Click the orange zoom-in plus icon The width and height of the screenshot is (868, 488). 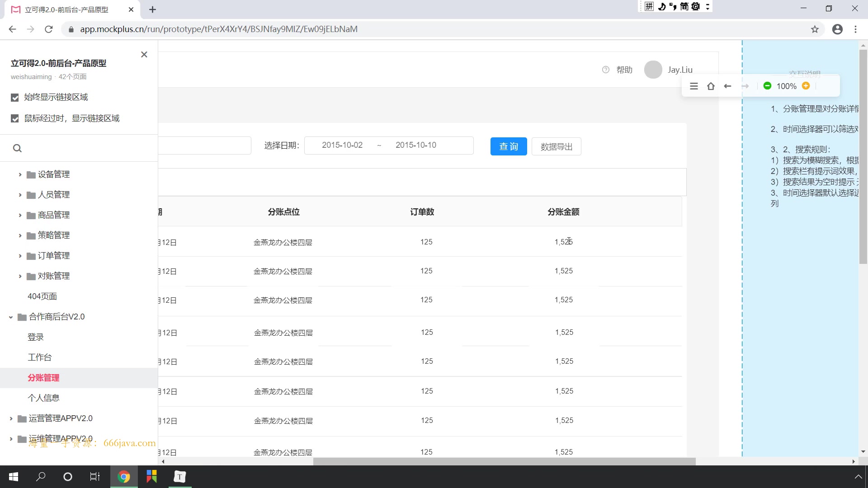tap(806, 86)
